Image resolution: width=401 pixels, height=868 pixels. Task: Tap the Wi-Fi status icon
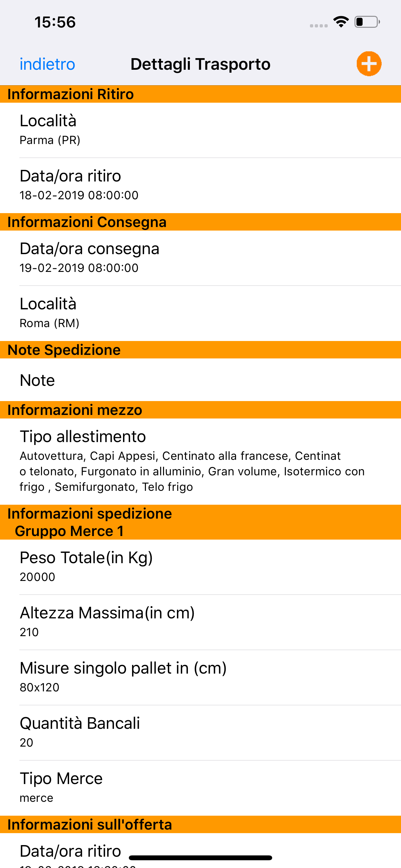tap(341, 22)
